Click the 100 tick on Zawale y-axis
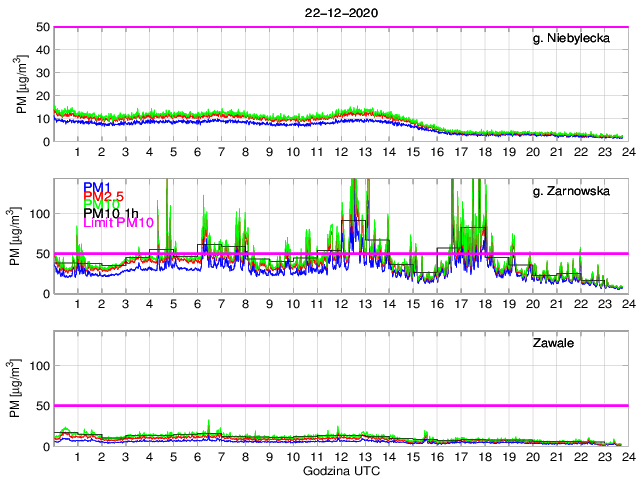This screenshot has height=480, width=640. pos(39,366)
